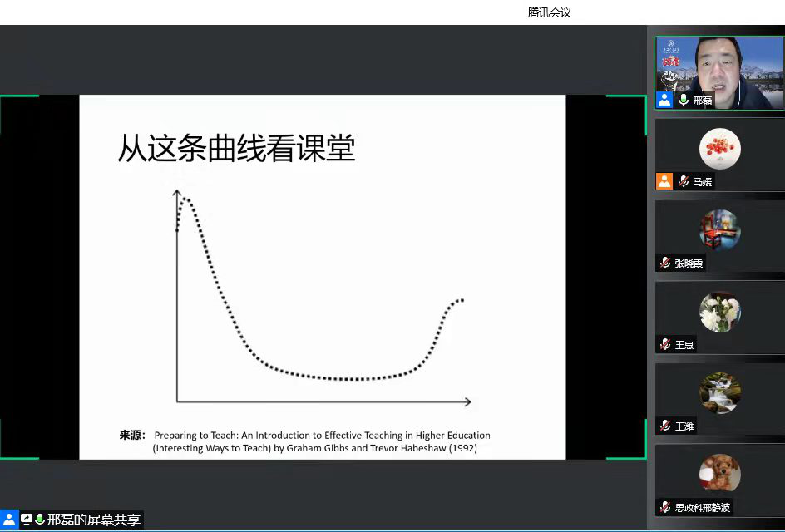This screenshot has width=785, height=532.
Task: Click 马媛's orange co-host badge icon
Action: tap(664, 181)
